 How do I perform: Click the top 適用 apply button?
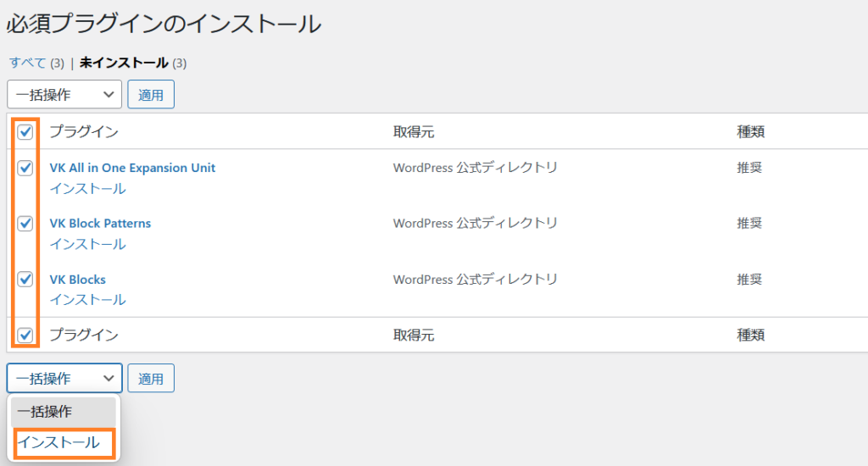point(151,95)
